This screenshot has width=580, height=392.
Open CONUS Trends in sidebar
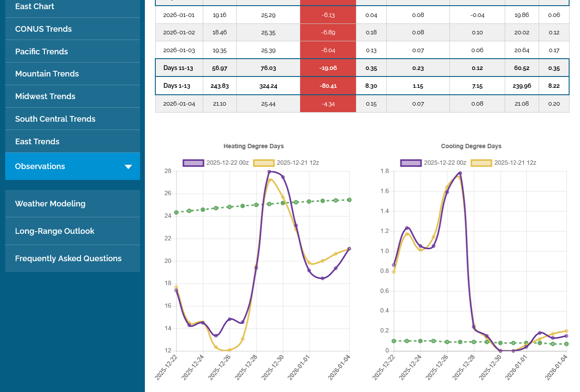tap(44, 29)
